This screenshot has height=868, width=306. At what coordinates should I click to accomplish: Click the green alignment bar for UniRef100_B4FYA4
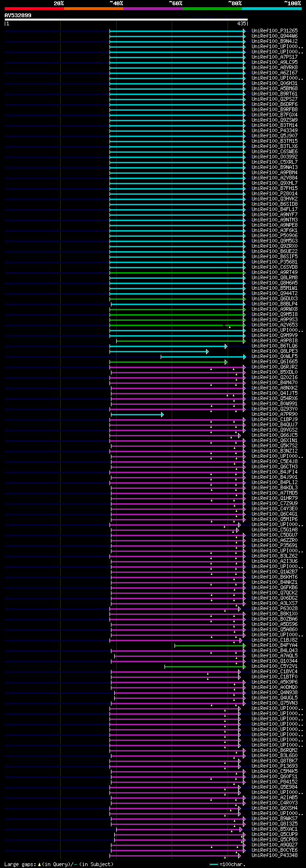tap(210, 646)
